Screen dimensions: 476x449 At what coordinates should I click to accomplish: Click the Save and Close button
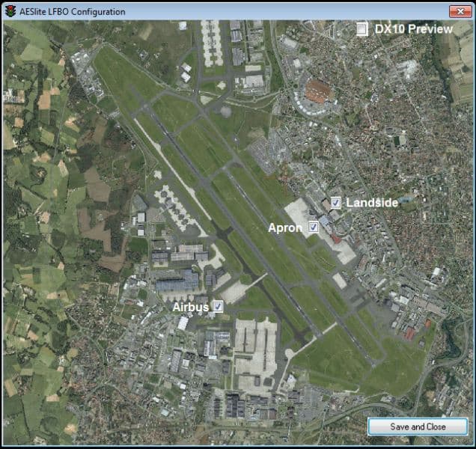coord(418,427)
